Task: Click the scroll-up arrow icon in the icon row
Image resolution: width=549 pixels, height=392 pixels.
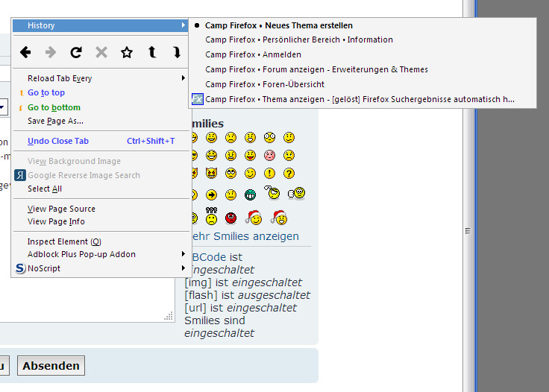Action: pyautogui.click(x=152, y=52)
